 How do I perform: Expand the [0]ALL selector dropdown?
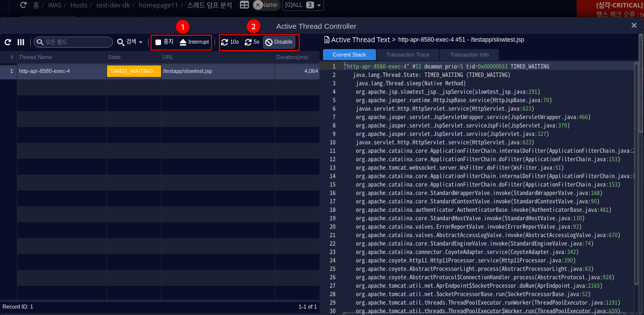tap(303, 5)
